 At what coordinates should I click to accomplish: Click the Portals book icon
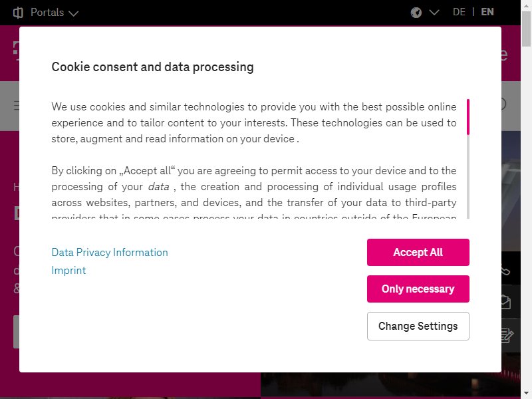pos(18,13)
